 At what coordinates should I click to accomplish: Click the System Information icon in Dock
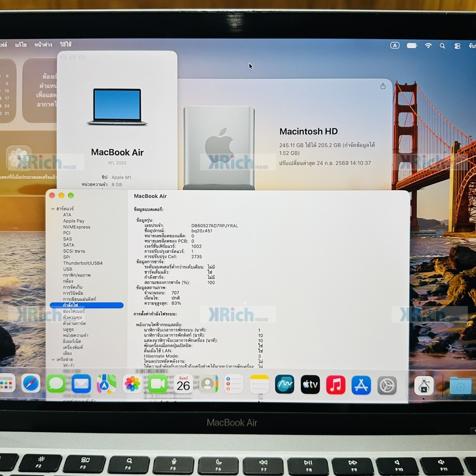click(x=424, y=385)
